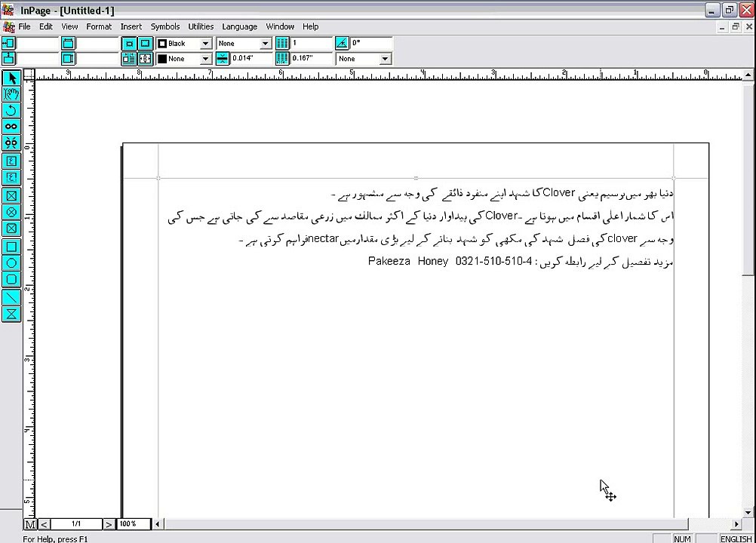Select the rounded picture box tool

[x=11, y=229]
